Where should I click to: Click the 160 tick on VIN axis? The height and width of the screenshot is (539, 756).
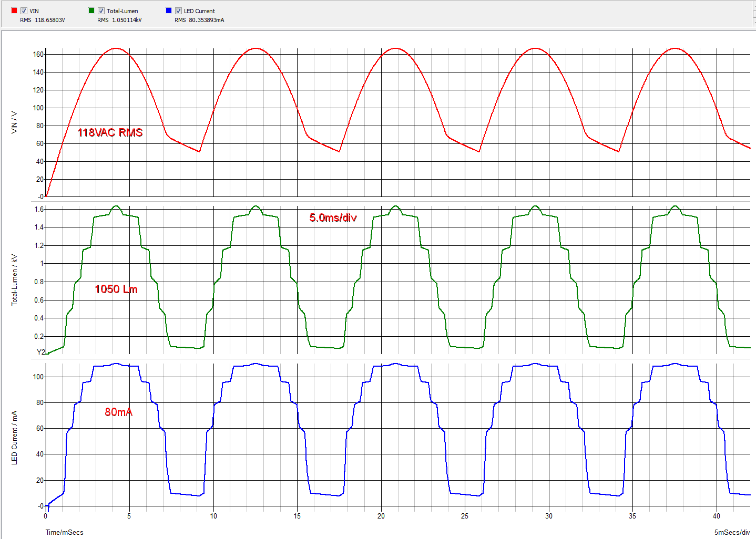[38, 54]
